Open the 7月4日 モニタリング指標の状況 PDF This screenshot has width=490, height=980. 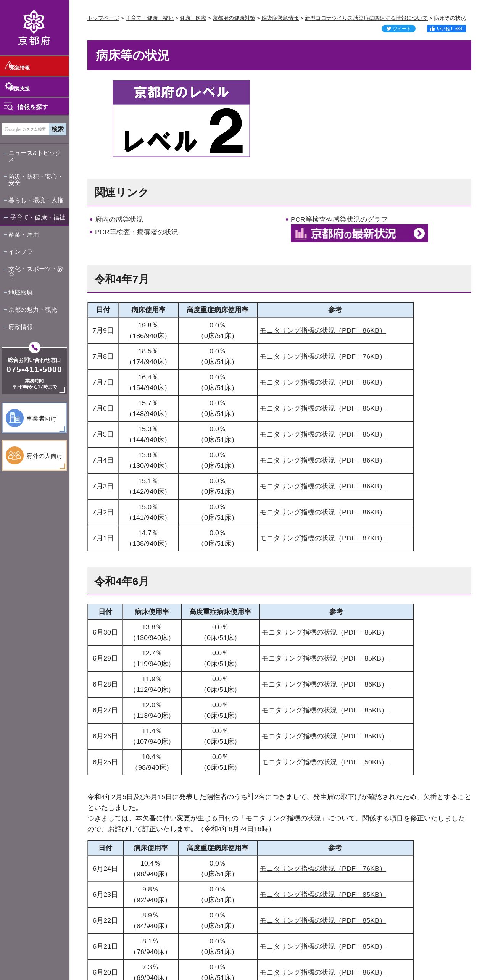point(323,460)
